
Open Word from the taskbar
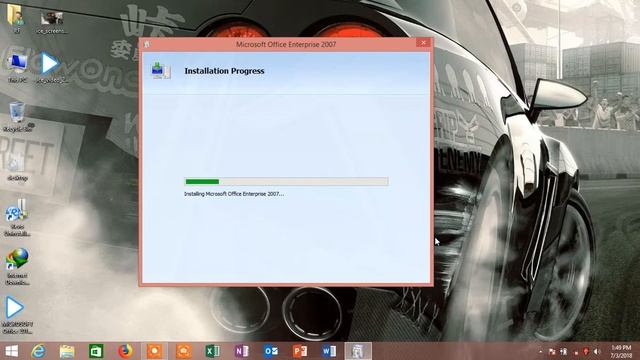(x=329, y=351)
